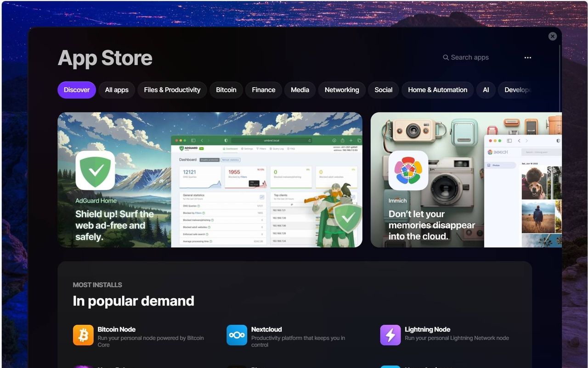The width and height of the screenshot is (588, 368).
Task: Open the Home & Automation category
Action: [x=438, y=90]
